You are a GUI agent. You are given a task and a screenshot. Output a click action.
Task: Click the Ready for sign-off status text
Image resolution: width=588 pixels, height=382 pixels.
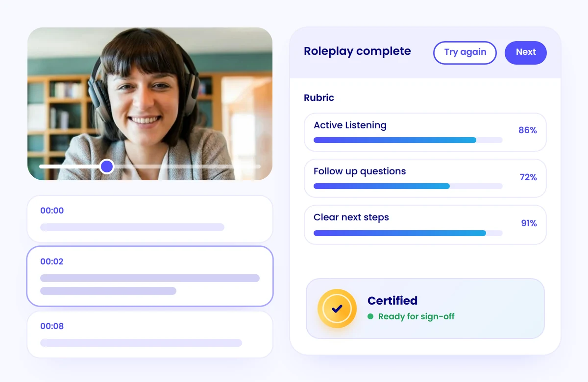tap(416, 316)
